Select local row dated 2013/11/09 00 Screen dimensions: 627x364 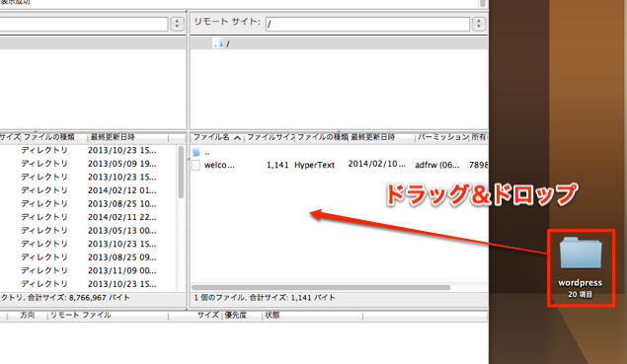(x=88, y=270)
